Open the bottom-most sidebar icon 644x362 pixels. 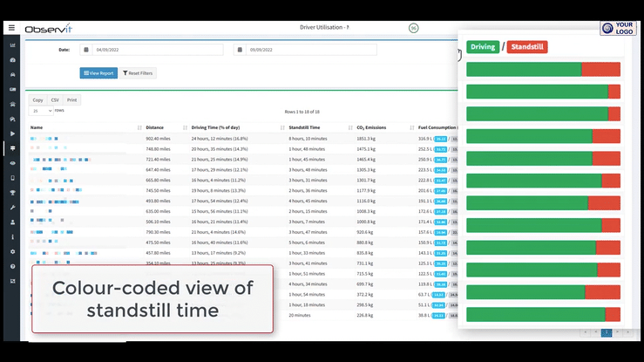pos(13,281)
